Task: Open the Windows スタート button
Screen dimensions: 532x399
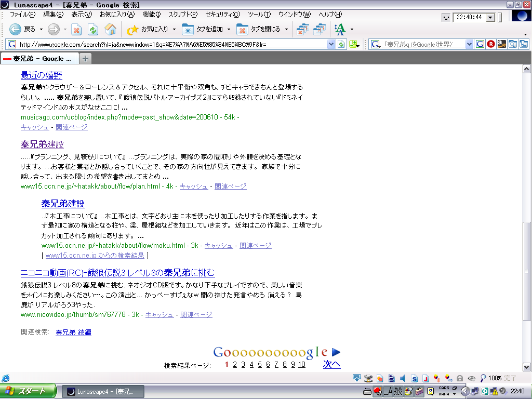Action: (x=28, y=392)
